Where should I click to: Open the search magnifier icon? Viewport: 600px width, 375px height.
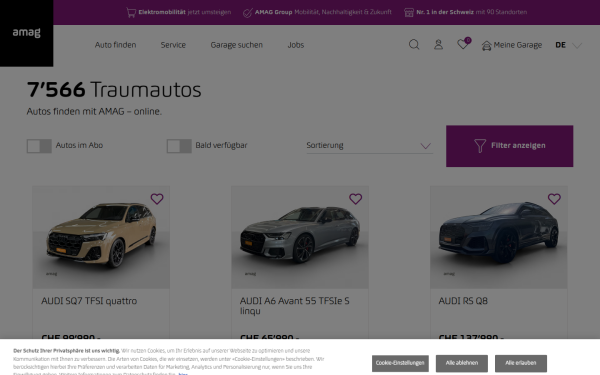pyautogui.click(x=414, y=45)
